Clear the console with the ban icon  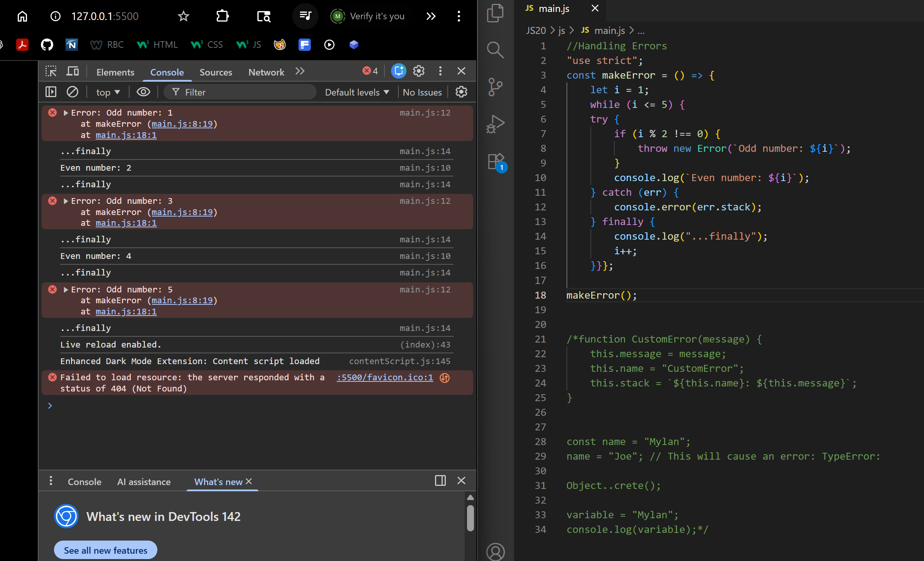coord(73,92)
